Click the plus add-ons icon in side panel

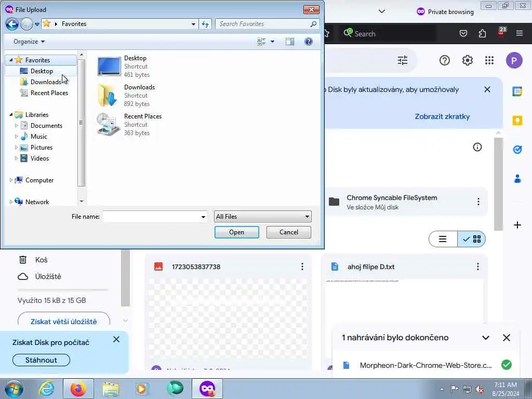coord(517,225)
